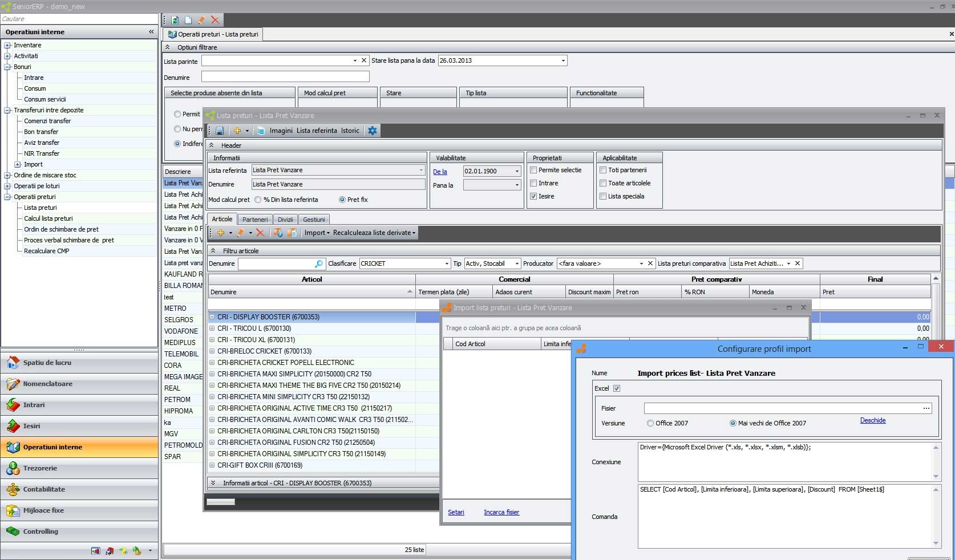Open Intrari module

click(x=79, y=405)
